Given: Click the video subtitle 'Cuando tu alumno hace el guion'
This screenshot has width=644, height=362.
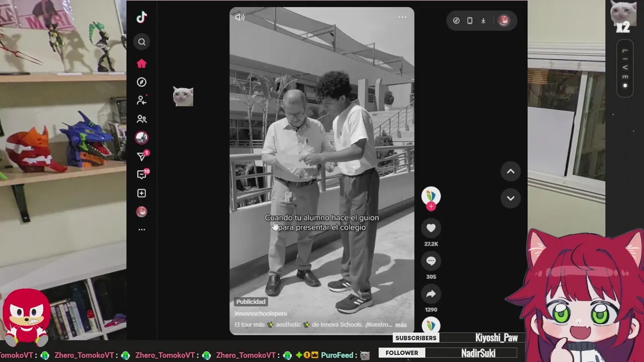Looking at the screenshot, I should click(322, 218).
